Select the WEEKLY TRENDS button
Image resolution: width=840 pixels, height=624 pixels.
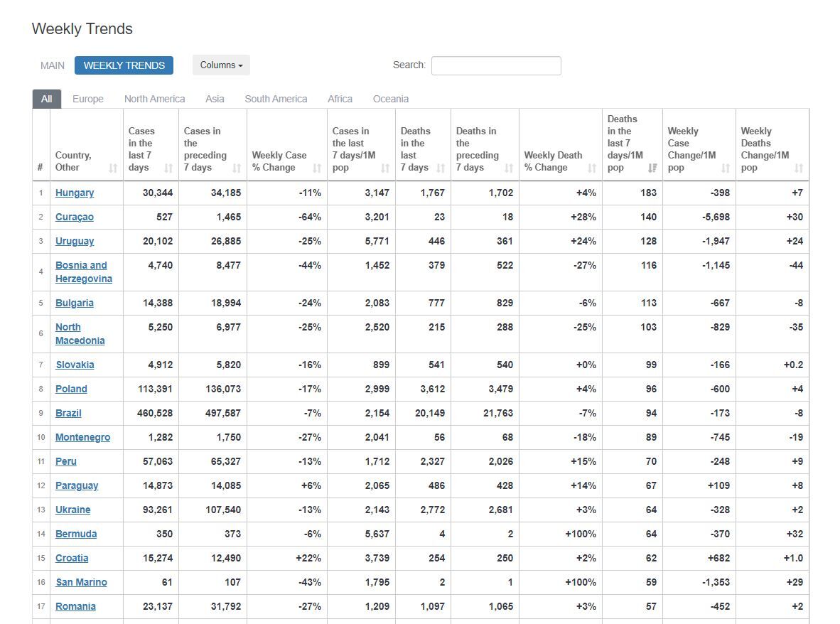point(124,65)
